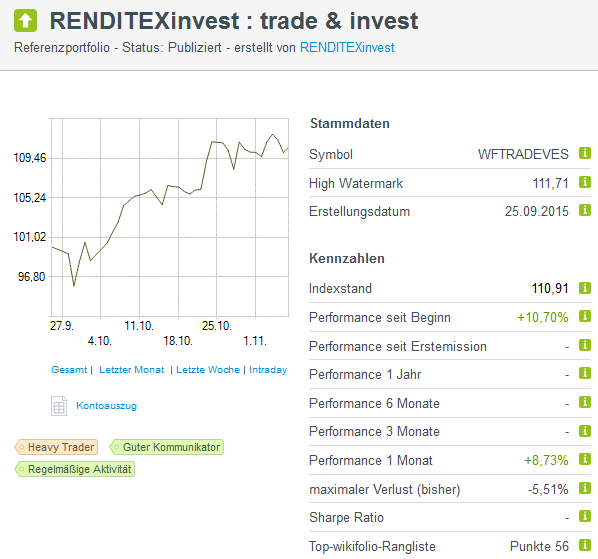Open info icon for maximaler Verlust
This screenshot has height=559, width=598.
tap(585, 488)
